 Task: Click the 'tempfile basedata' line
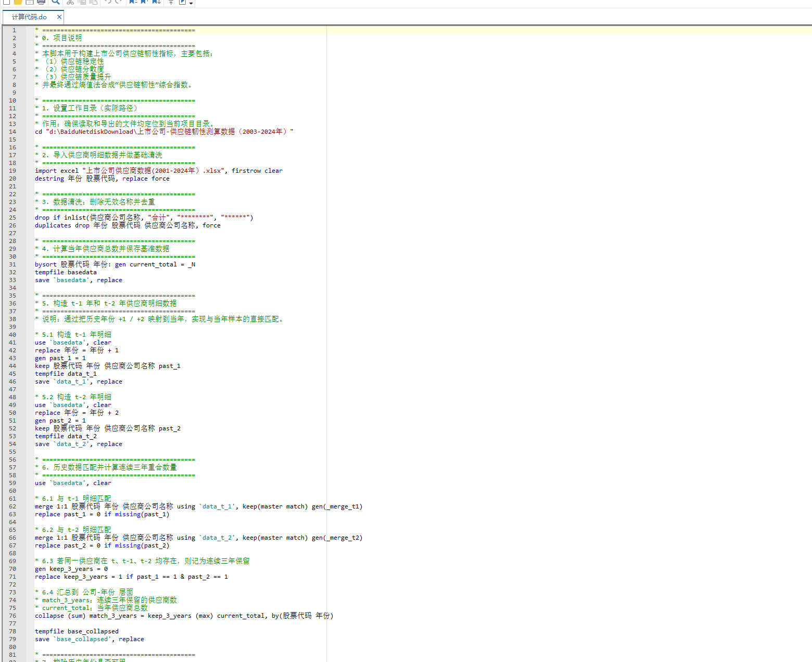click(66, 272)
